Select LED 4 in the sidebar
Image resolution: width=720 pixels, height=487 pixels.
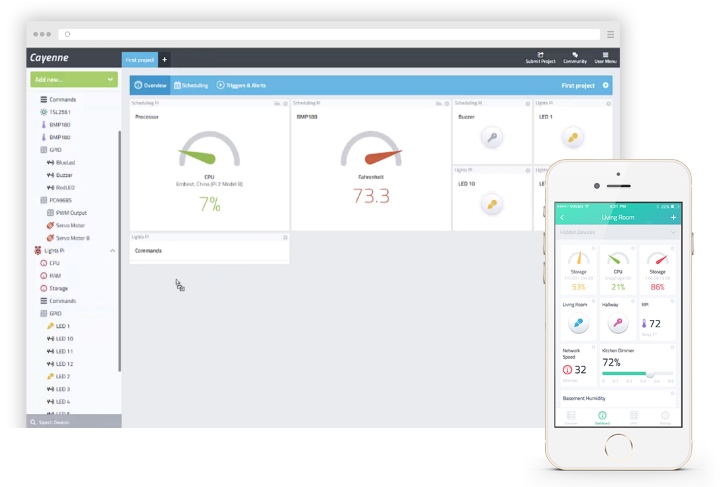click(x=58, y=402)
